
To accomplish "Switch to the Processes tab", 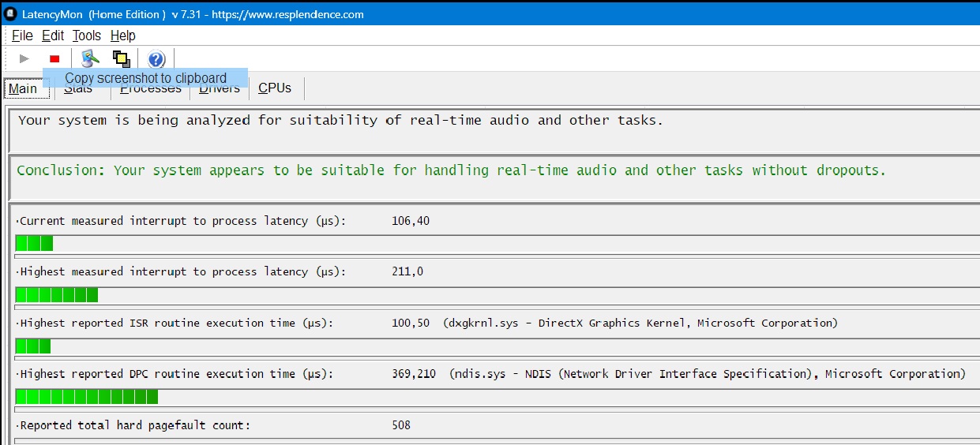I will [150, 88].
